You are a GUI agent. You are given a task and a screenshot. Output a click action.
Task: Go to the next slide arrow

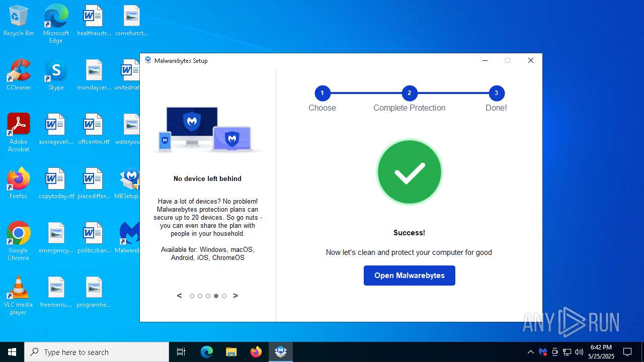pyautogui.click(x=235, y=296)
